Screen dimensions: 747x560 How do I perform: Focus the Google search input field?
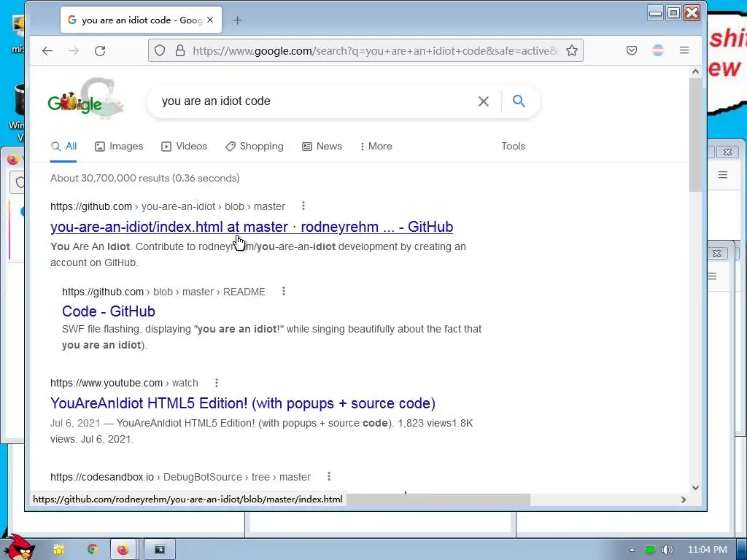pos(314,101)
